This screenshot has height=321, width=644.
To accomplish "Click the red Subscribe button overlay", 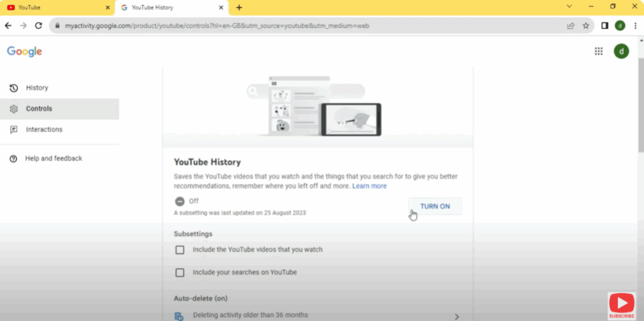I will 621,306.
